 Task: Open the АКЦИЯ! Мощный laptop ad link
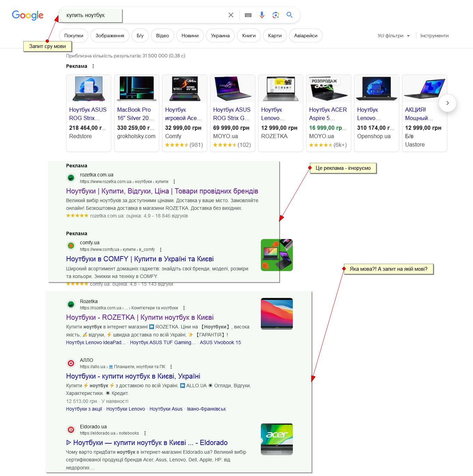[419, 114]
